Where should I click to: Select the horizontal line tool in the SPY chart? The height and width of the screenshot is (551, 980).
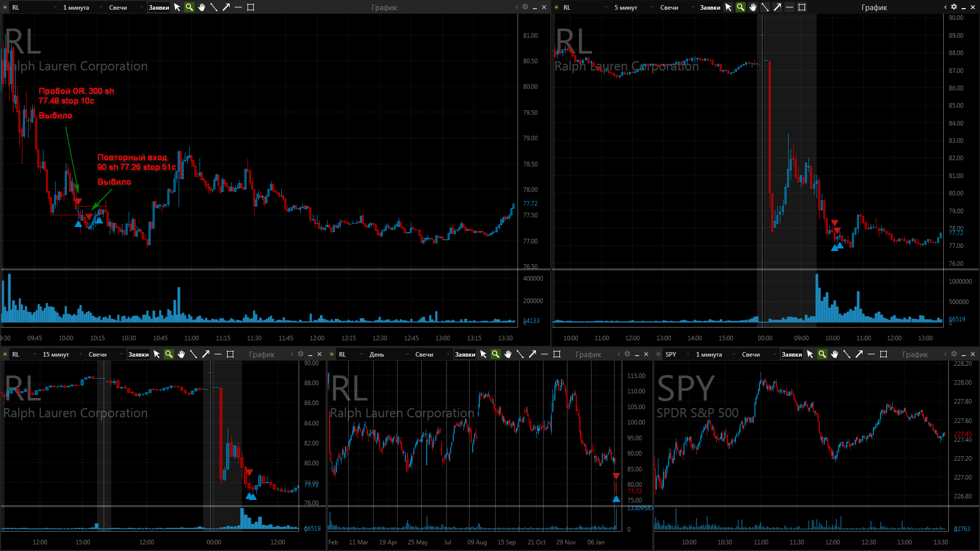[871, 354]
